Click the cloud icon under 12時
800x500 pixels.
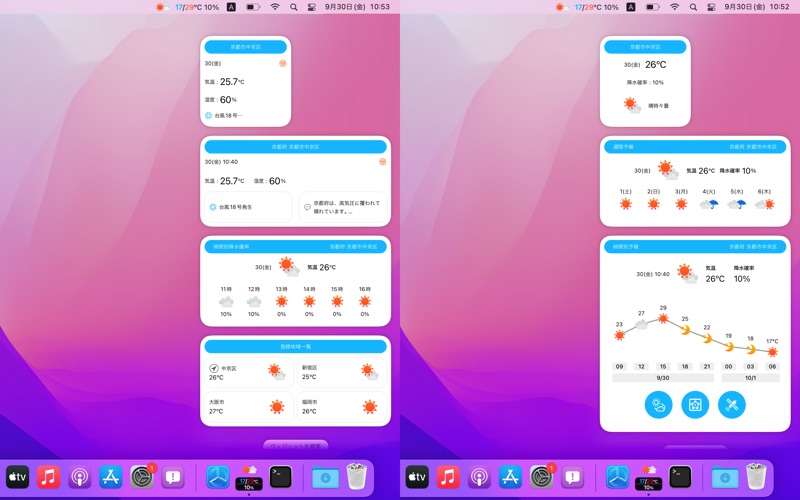[254, 302]
